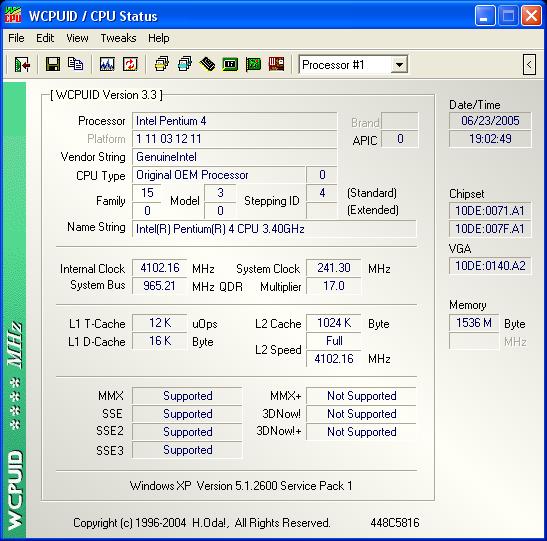Click the L2 Speed value Full
This screenshot has height=541, width=547.
334,341
